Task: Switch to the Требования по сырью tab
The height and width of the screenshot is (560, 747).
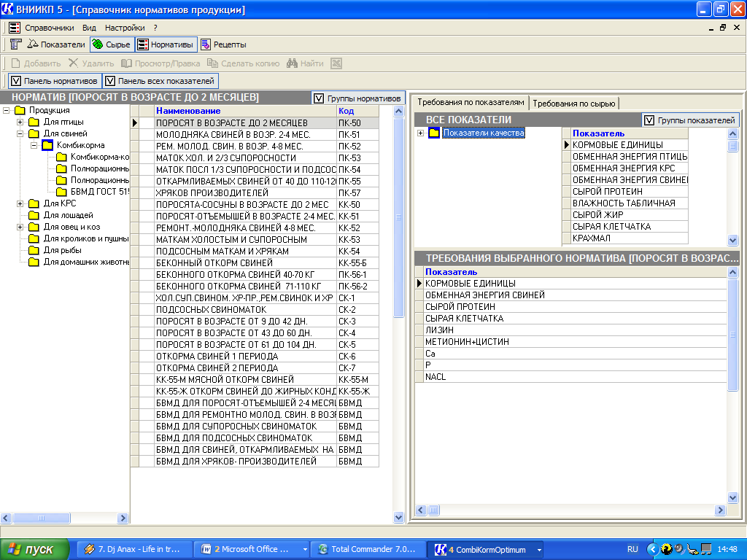Action: tap(574, 103)
